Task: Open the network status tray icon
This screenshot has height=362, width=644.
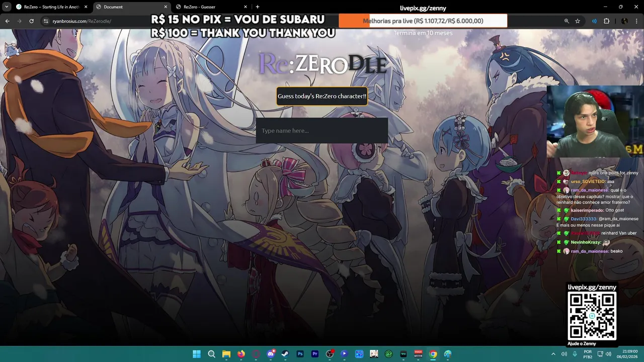Action: click(600, 354)
